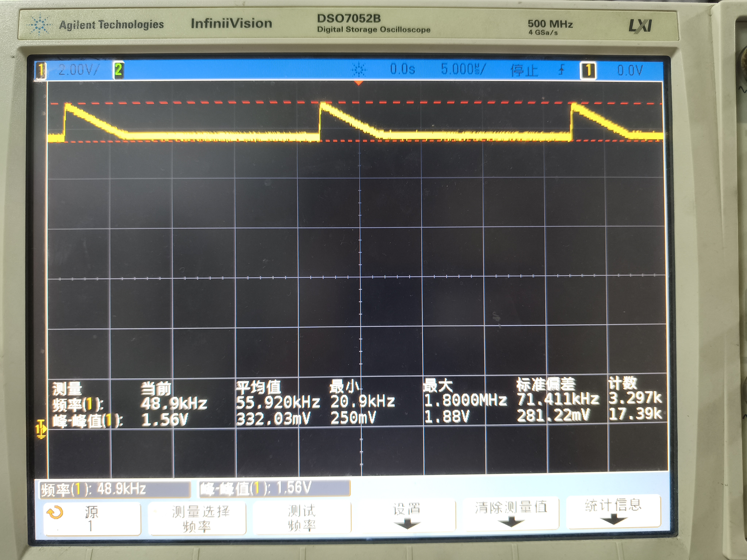Click the channel 1 ground level marker

[x=41, y=429]
